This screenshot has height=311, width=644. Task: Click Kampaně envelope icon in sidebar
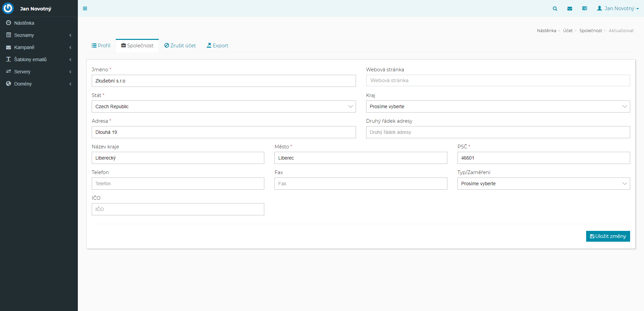point(8,47)
